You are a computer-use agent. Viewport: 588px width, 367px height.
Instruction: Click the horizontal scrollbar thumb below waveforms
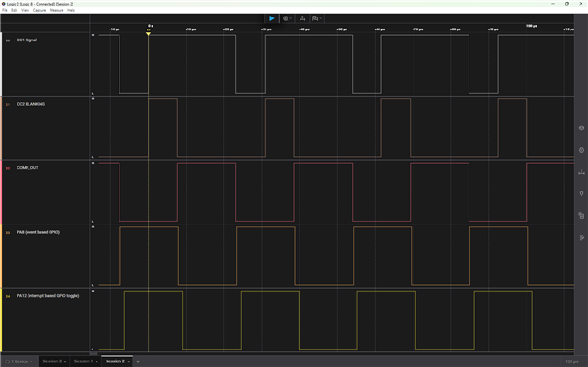[94, 353]
